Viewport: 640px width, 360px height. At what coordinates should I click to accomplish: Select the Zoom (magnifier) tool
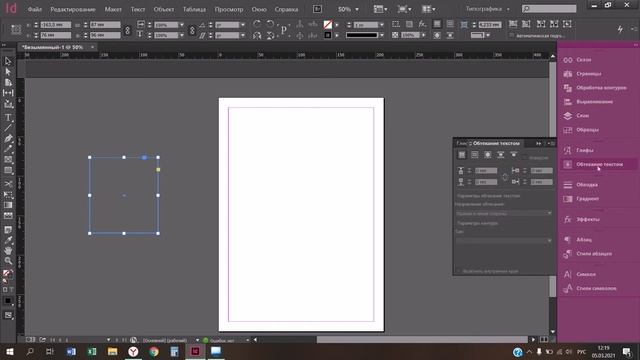pyautogui.click(x=8, y=261)
